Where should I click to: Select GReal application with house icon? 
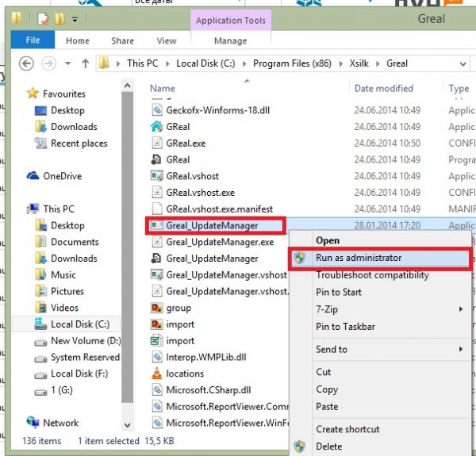pyautogui.click(x=156, y=127)
